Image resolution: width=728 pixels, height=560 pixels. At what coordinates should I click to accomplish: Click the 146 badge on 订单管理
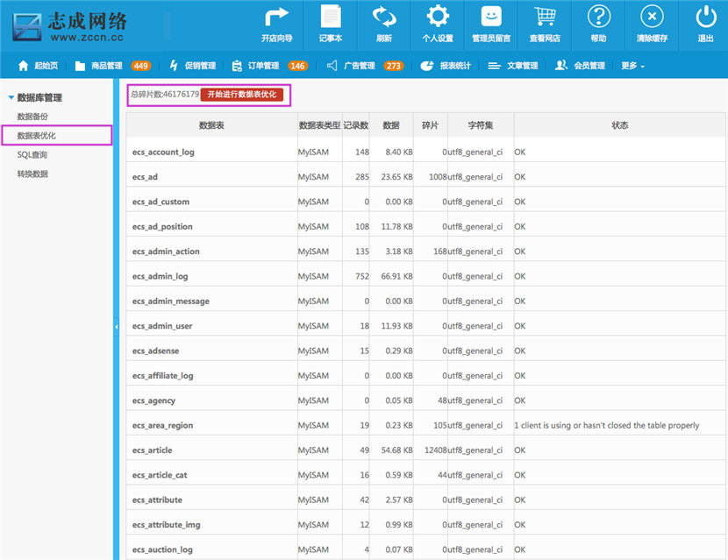[x=297, y=66]
